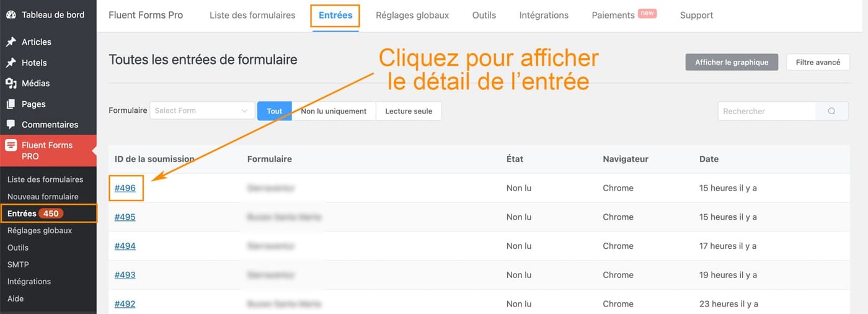Click sidebar Intégrations submenu item
This screenshot has height=314, width=868.
pyautogui.click(x=29, y=282)
